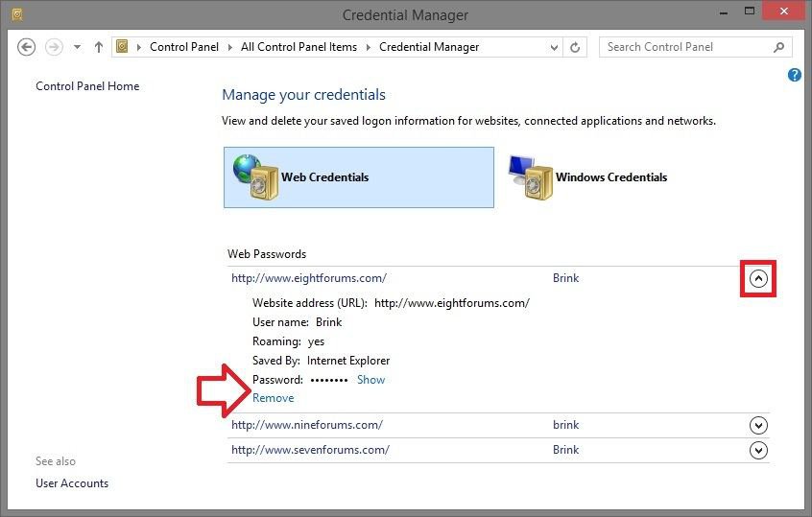Image resolution: width=812 pixels, height=517 pixels.
Task: Click the Forward navigation arrow button
Action: 55,47
